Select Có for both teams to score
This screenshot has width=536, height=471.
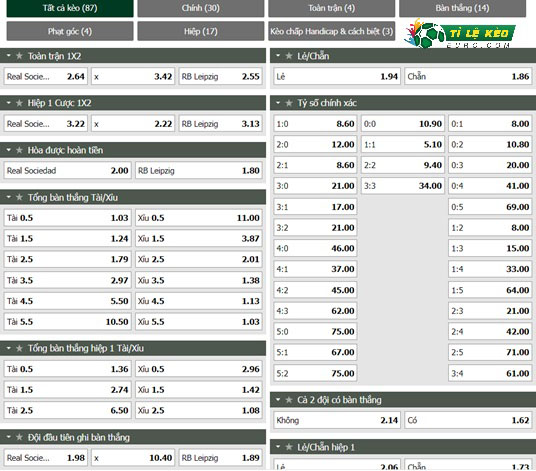click(x=468, y=420)
